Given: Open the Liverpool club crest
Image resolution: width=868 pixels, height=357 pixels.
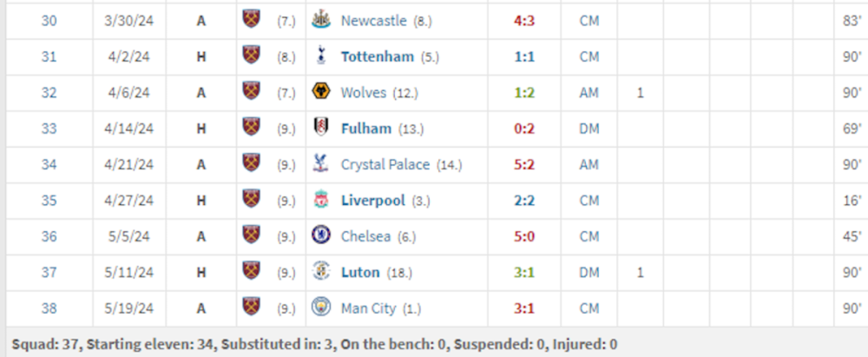Looking at the screenshot, I should pyautogui.click(x=320, y=201).
